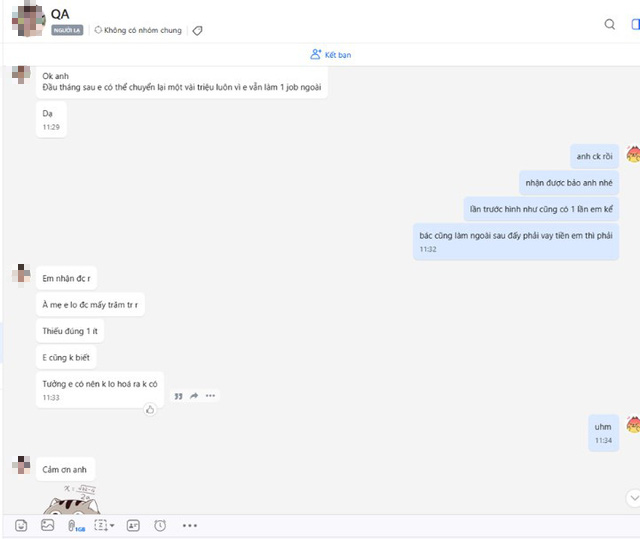This screenshot has height=539, width=640.
Task: Open more chat toolbar options
Action: coord(190,526)
